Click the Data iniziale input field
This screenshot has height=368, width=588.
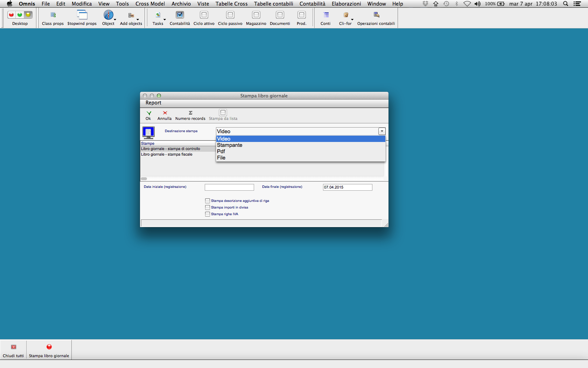(x=229, y=188)
